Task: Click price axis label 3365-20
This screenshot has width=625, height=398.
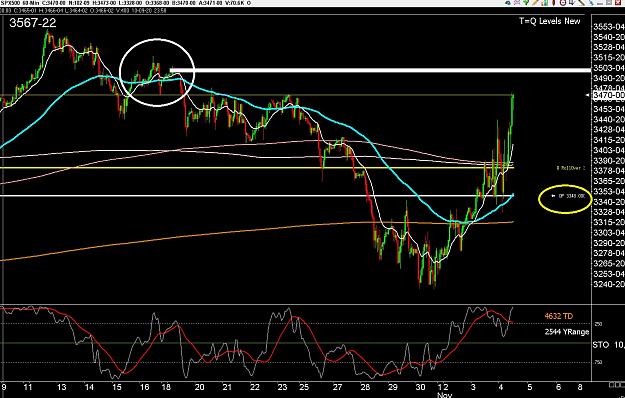Action: (x=609, y=181)
